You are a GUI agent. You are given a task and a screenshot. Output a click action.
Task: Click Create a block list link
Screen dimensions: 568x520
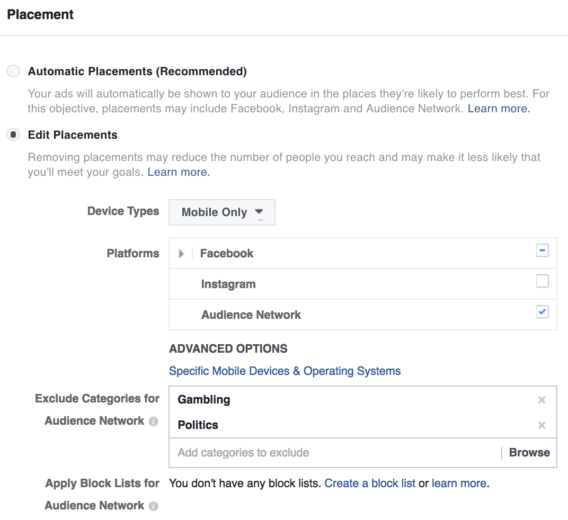tap(369, 483)
